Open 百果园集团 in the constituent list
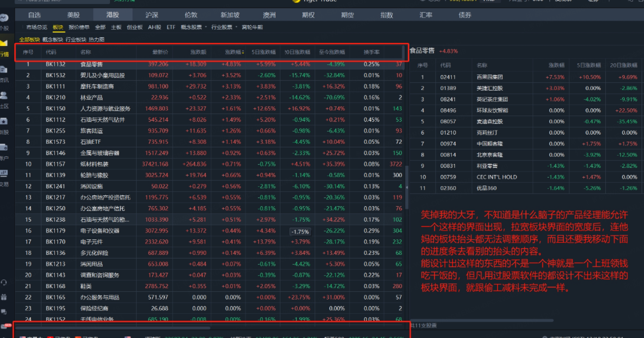Image resolution: width=644 pixels, height=338 pixels. pyautogui.click(x=526, y=77)
